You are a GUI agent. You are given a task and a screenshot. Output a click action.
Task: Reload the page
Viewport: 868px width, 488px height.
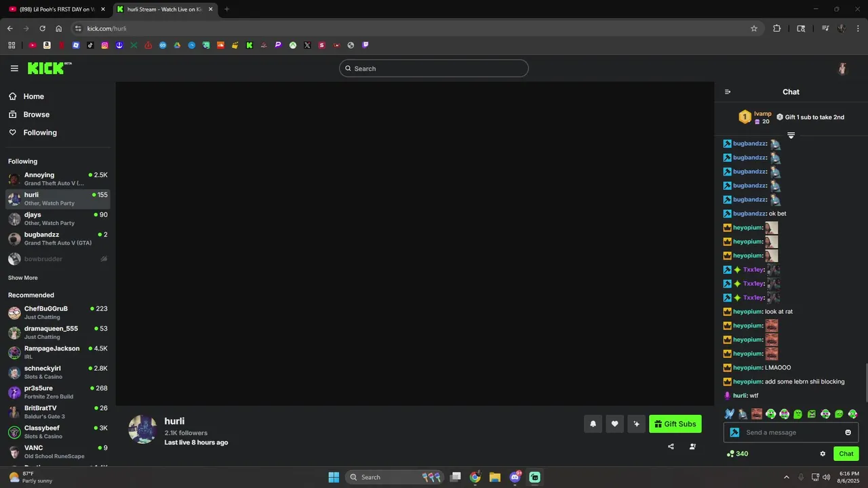pos(42,28)
